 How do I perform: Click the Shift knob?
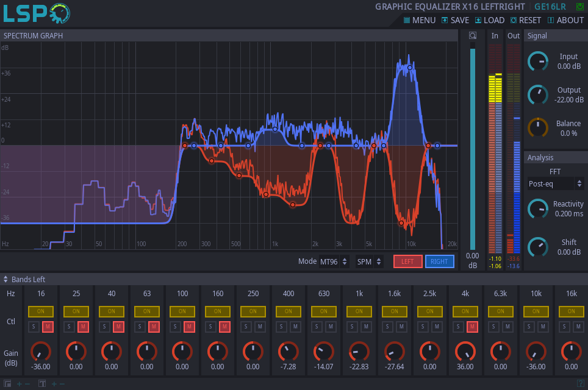(x=538, y=247)
